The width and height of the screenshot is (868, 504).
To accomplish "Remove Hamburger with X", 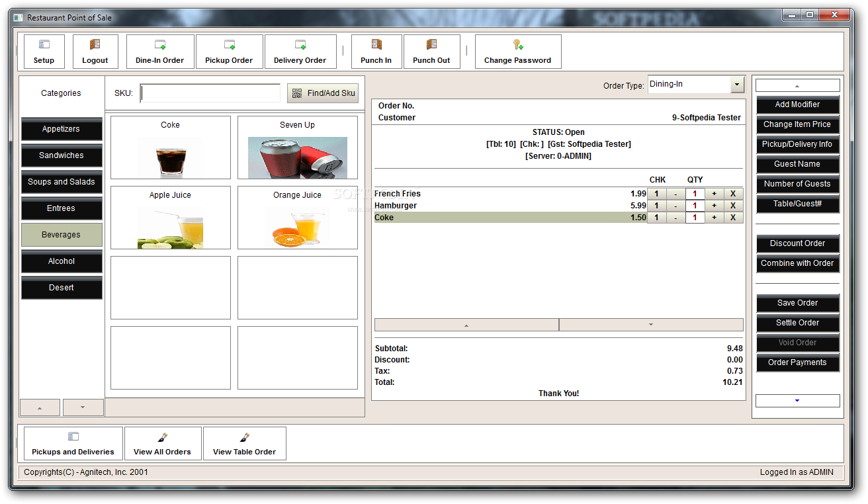I will click(x=733, y=206).
